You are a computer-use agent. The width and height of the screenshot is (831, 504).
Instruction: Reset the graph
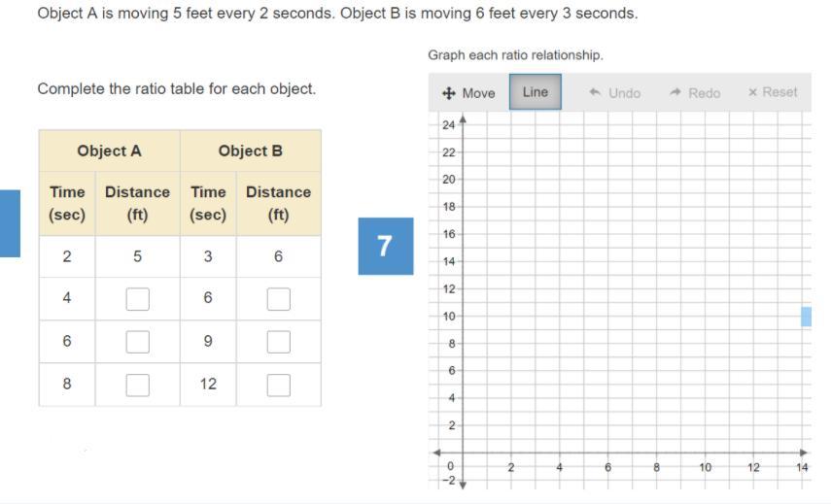click(x=773, y=92)
